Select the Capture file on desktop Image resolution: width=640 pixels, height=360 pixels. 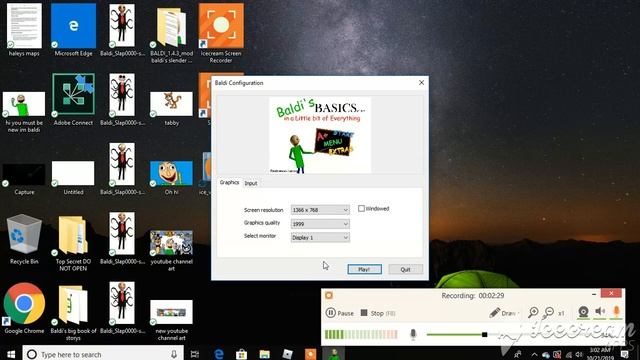[24, 179]
